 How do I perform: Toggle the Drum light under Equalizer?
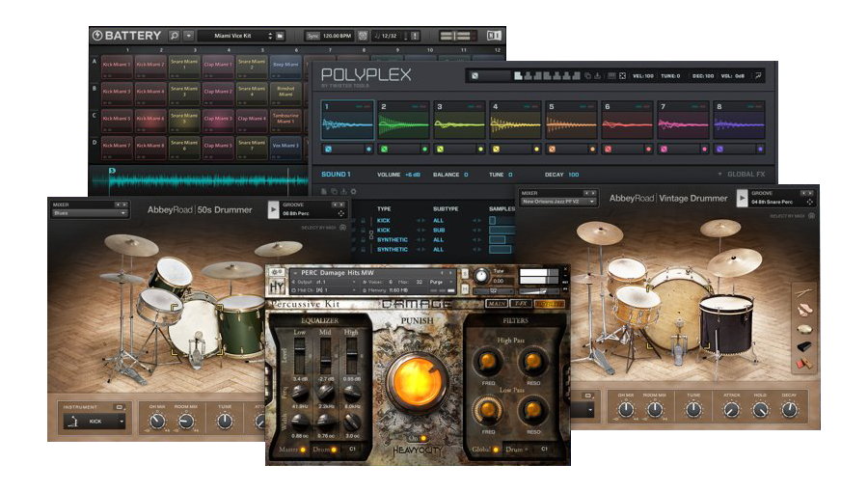tap(334, 450)
